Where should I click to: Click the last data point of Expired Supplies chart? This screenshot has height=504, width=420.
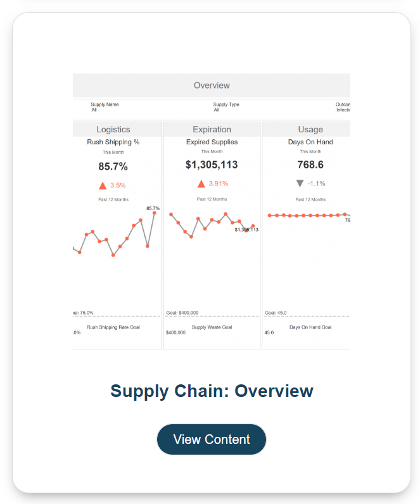click(253, 226)
